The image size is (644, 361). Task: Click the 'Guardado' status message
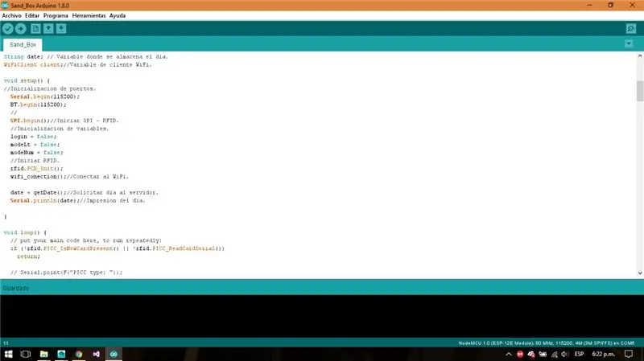pyautogui.click(x=16, y=289)
